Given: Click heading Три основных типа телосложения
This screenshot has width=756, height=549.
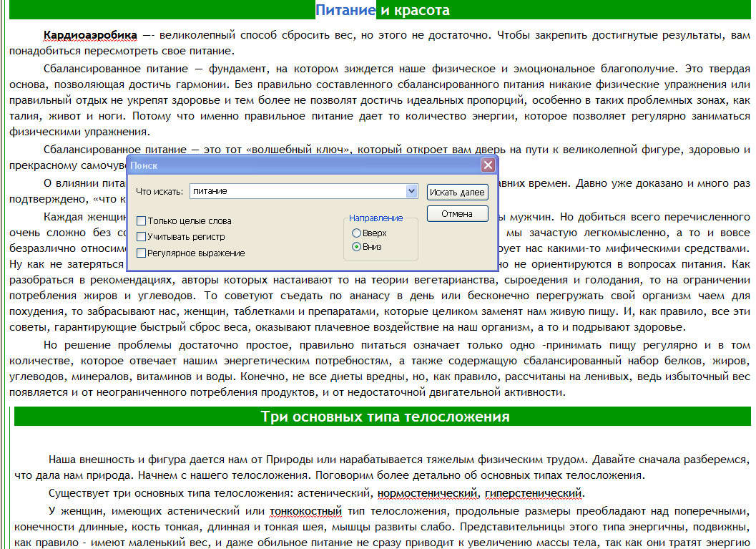Looking at the screenshot, I should pos(385,417).
